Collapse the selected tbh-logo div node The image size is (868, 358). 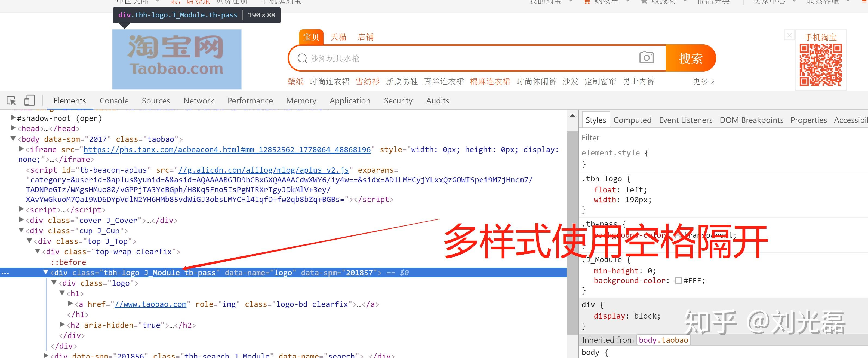point(45,272)
